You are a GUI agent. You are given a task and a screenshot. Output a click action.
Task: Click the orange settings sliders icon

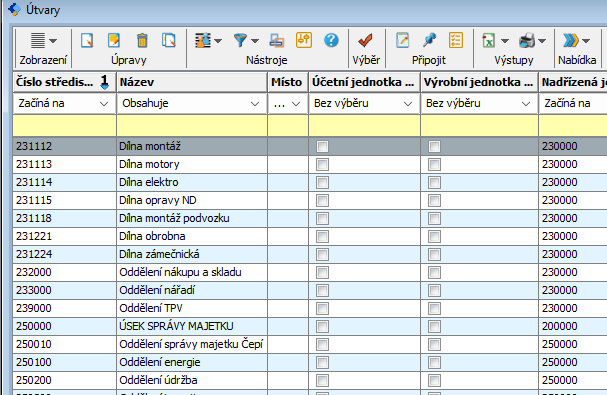(304, 40)
